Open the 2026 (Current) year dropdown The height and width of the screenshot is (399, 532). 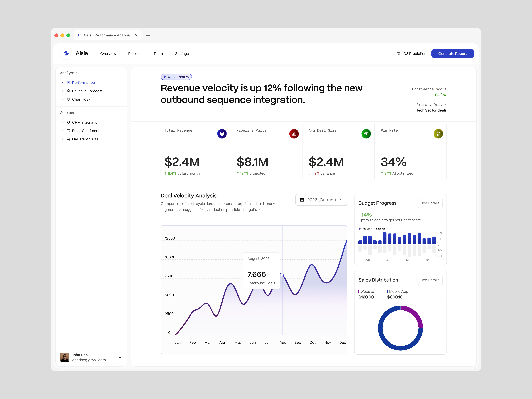pos(321,200)
